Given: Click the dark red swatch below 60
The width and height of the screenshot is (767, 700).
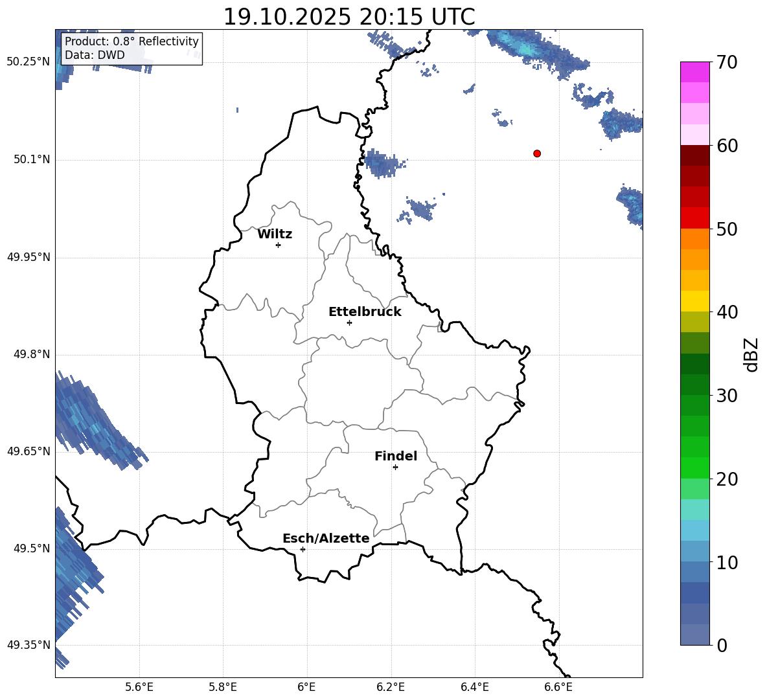Looking at the screenshot, I should coord(694,155).
